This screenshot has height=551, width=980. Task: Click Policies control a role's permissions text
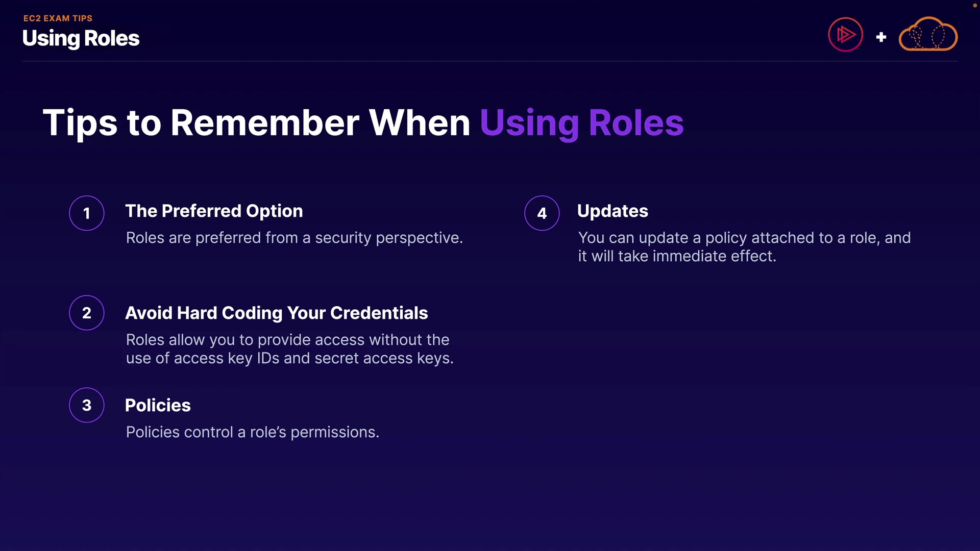click(252, 432)
